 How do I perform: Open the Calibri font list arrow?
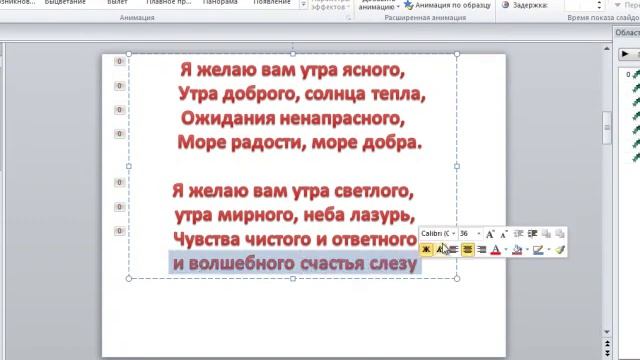(453, 234)
